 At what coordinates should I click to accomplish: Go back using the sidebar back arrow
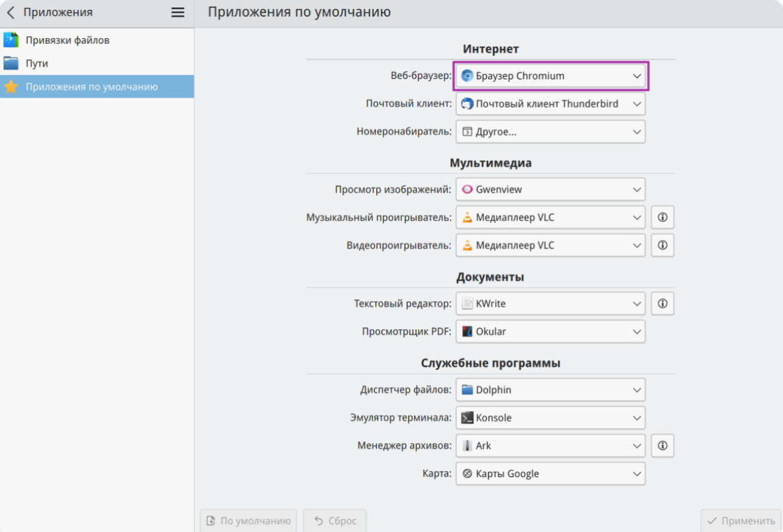[10, 13]
